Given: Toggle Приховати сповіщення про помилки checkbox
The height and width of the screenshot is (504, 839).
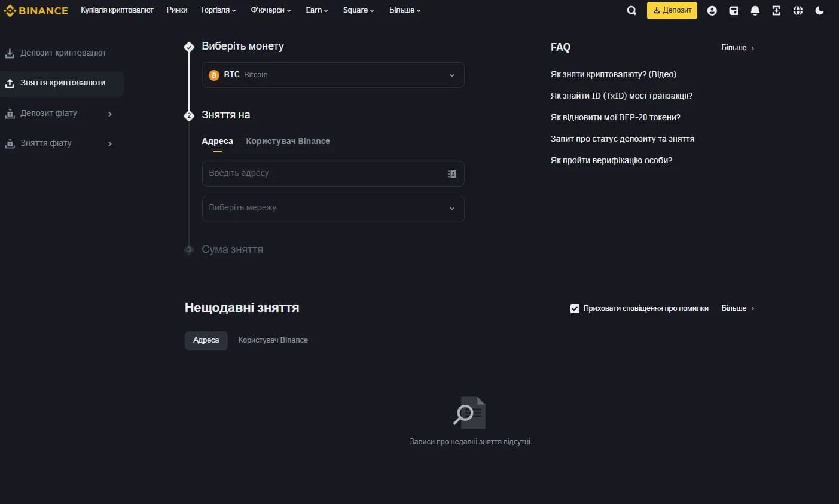Looking at the screenshot, I should click(575, 308).
